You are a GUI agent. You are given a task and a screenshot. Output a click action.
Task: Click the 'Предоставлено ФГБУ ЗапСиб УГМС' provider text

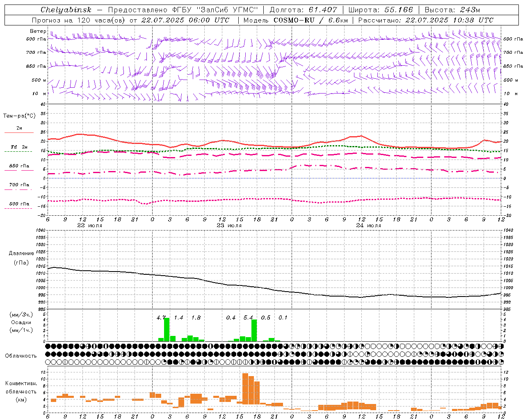click(x=183, y=9)
